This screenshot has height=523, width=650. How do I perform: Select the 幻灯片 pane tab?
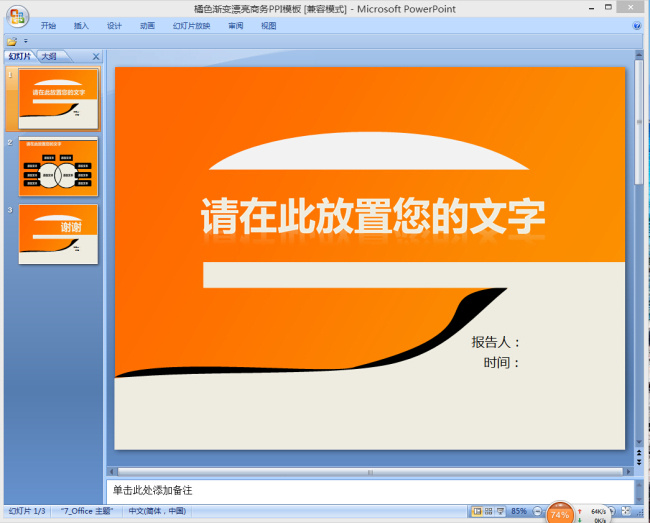[20, 56]
